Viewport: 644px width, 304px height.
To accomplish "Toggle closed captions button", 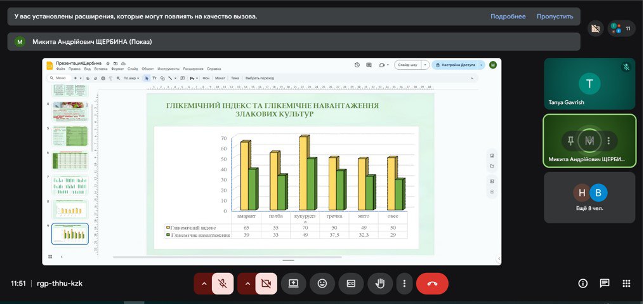I will click(x=351, y=284).
